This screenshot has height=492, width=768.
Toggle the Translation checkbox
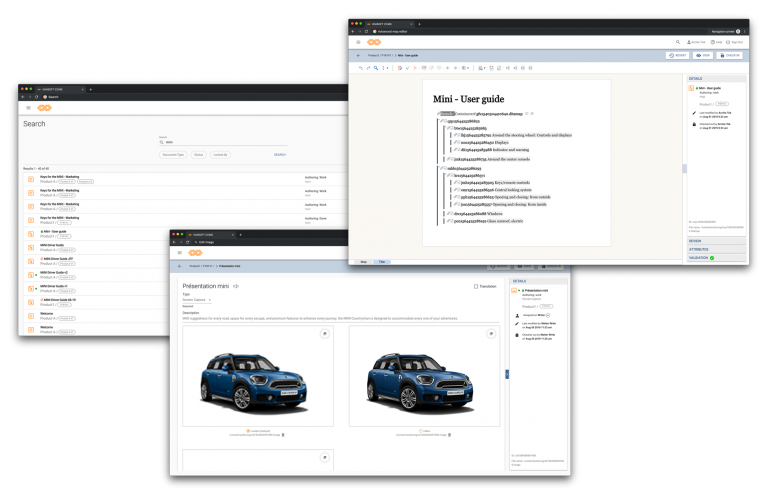pos(476,287)
